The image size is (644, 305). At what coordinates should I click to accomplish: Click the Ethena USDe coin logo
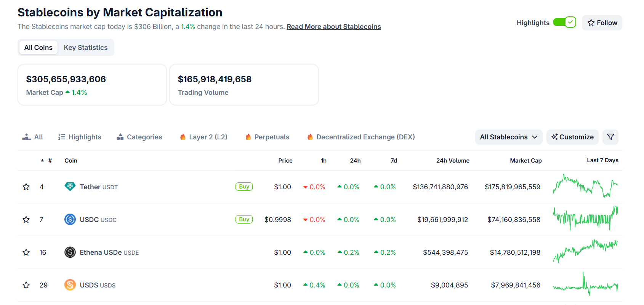click(70, 252)
